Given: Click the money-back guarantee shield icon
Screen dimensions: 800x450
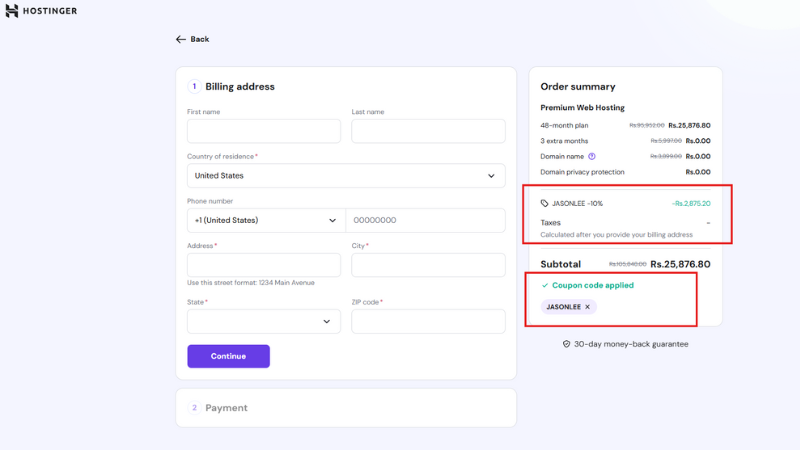Looking at the screenshot, I should [566, 344].
